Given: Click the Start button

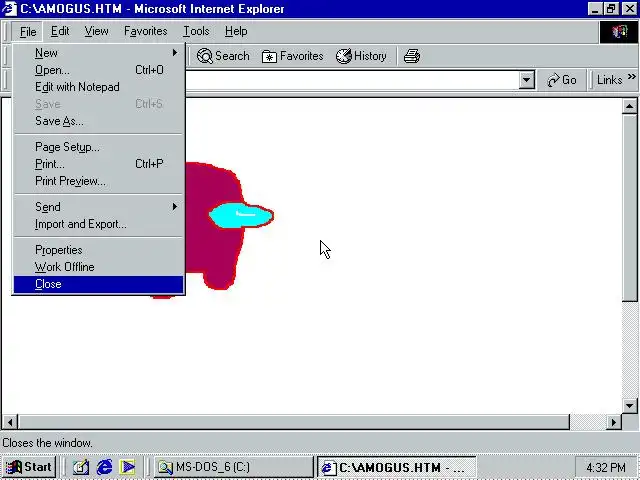Looking at the screenshot, I should (x=29, y=467).
